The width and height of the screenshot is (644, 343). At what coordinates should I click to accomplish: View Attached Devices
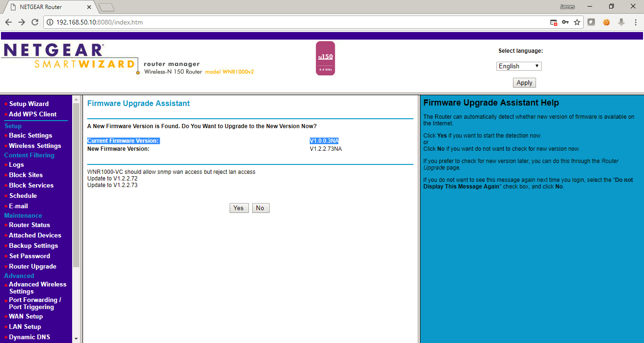[x=35, y=235]
